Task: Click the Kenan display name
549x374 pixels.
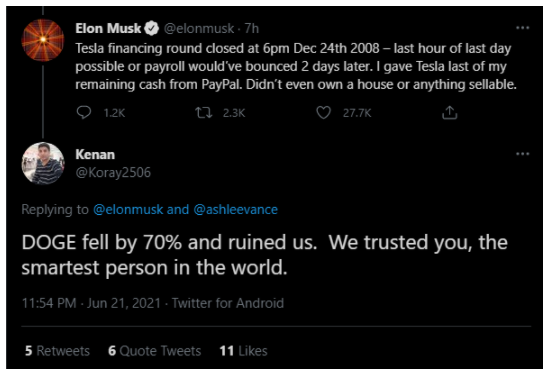Action: pyautogui.click(x=95, y=154)
